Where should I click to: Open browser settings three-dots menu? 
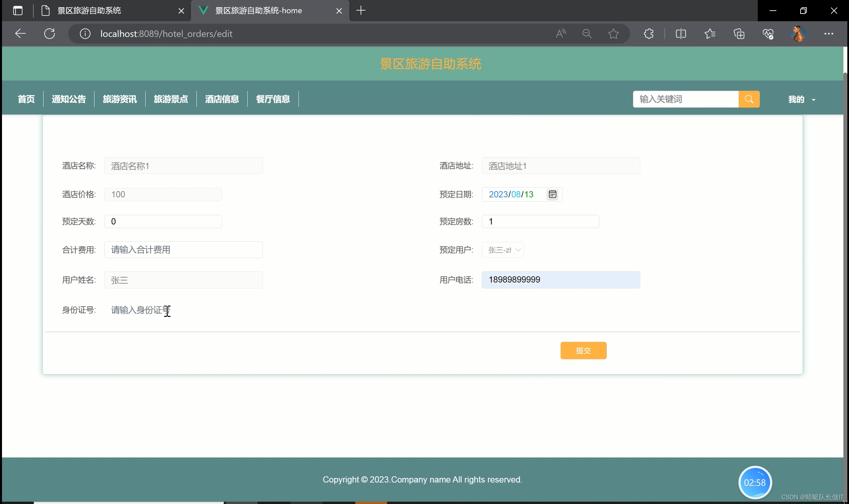click(828, 34)
